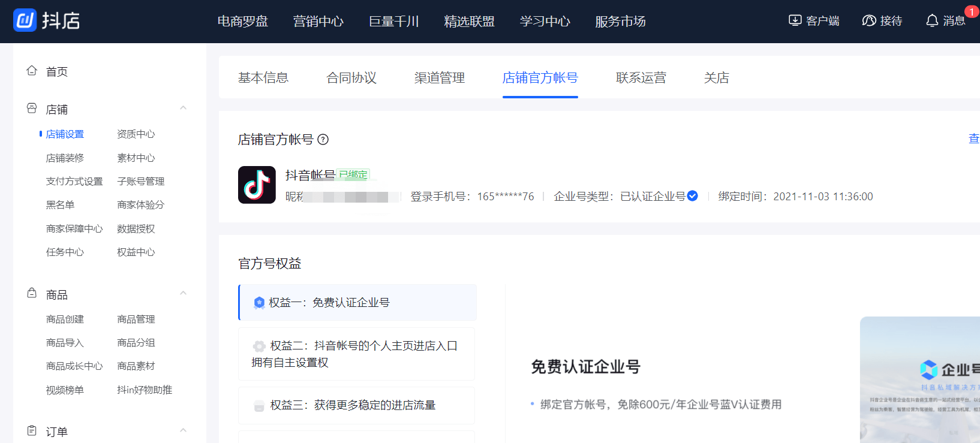Open 商品成长中心 in sidebar
Image resolution: width=980 pixels, height=443 pixels.
74,366
